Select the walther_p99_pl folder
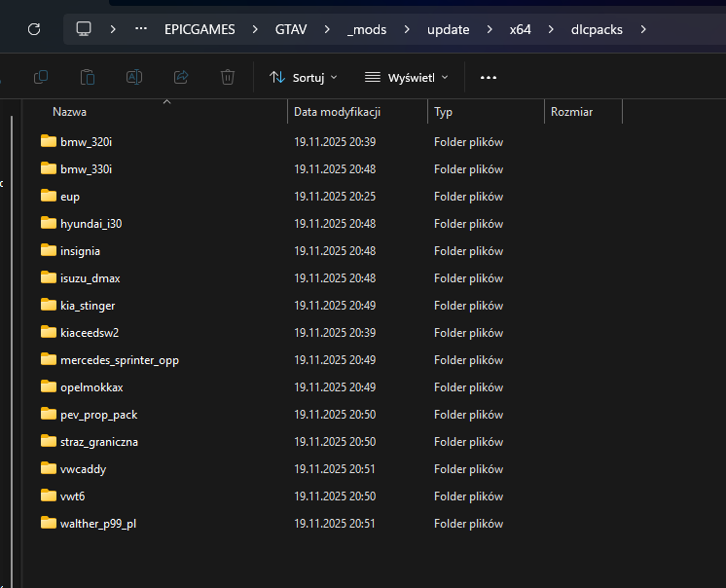 point(97,524)
